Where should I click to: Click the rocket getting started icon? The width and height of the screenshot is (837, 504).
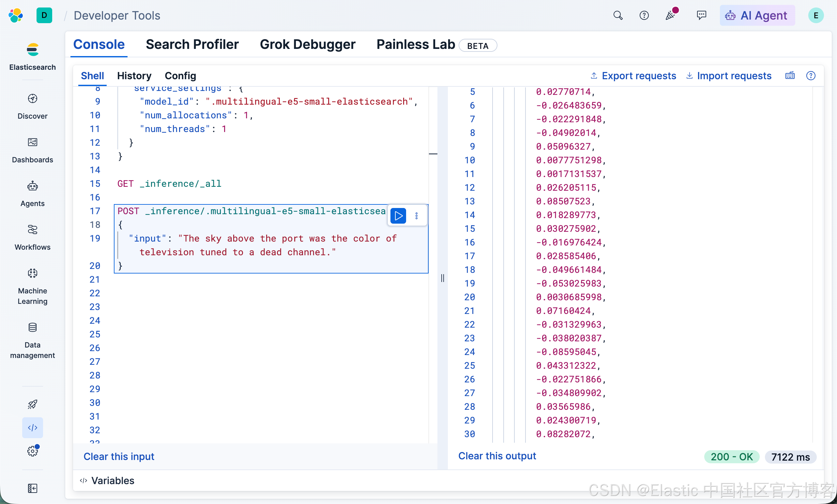[x=32, y=404]
